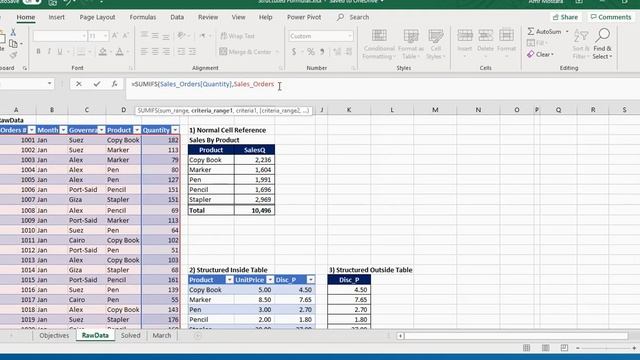Image resolution: width=640 pixels, height=360 pixels.
Task: Click the Format cells icon
Action: 506,36
